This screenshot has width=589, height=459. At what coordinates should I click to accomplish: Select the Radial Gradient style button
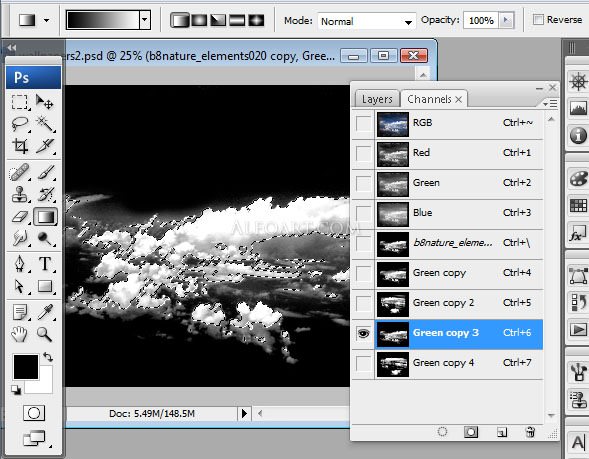coord(199,20)
